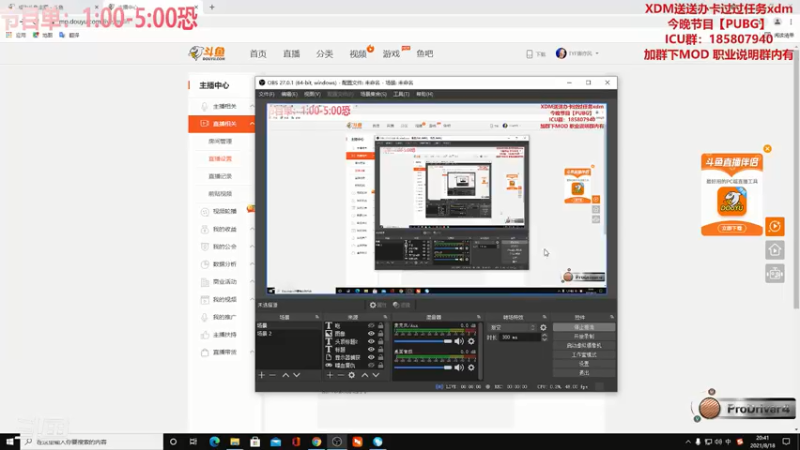Click the user avatar in the Douyu header
Viewport: 800px width, 450px height.
tap(561, 54)
